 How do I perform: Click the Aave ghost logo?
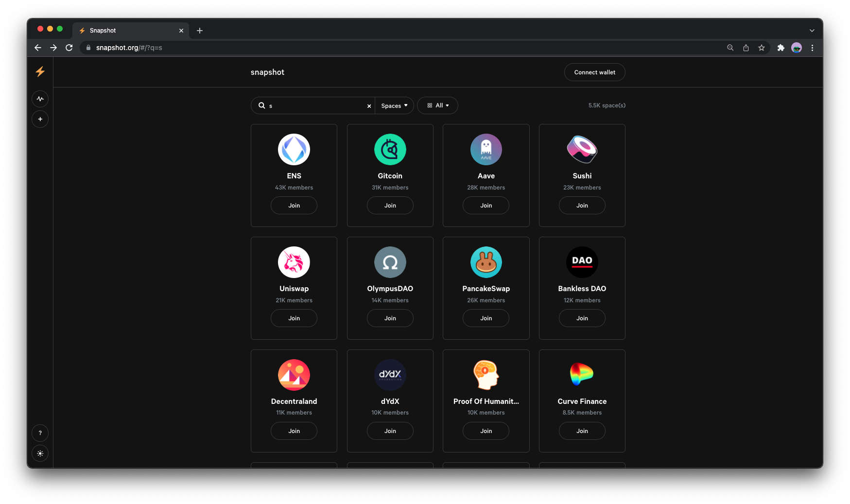pyautogui.click(x=486, y=149)
